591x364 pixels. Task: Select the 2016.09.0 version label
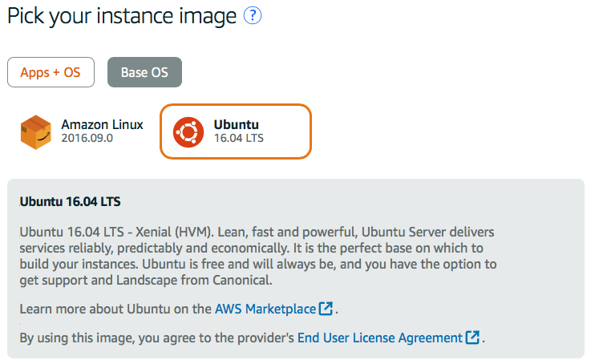[x=87, y=138]
